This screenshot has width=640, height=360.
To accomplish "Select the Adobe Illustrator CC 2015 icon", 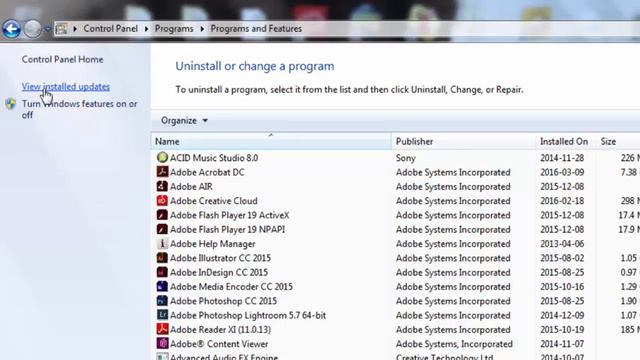I will 162,258.
